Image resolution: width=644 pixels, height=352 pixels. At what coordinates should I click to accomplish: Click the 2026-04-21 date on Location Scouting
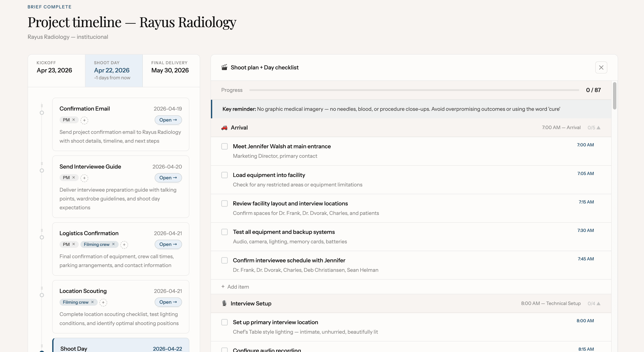(168, 291)
